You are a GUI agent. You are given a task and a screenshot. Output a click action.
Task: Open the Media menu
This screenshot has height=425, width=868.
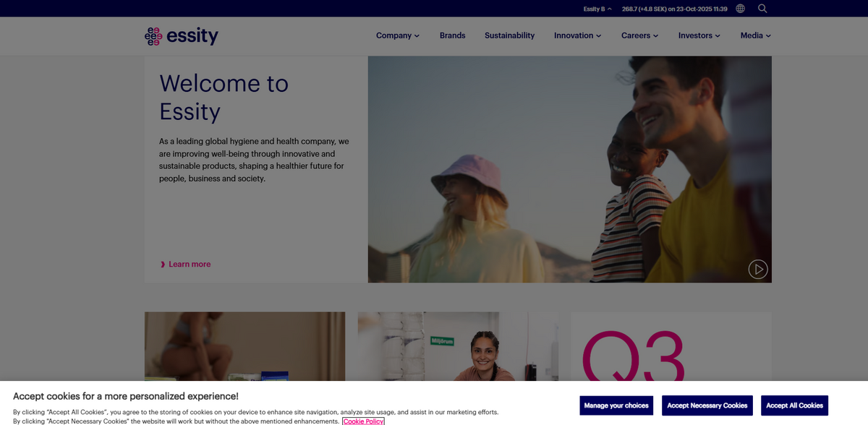tap(756, 35)
